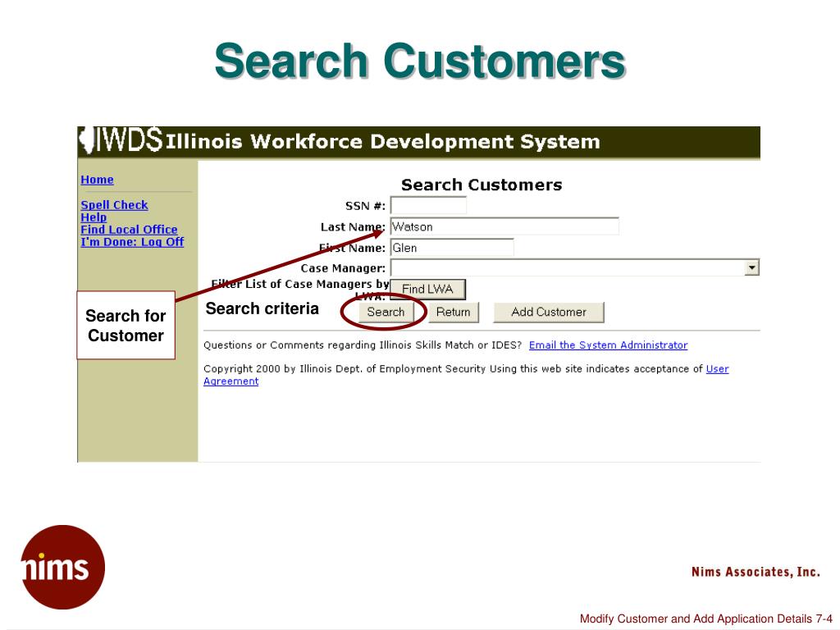This screenshot has width=840, height=630.
Task: Click the Find LWA button
Action: 427,290
